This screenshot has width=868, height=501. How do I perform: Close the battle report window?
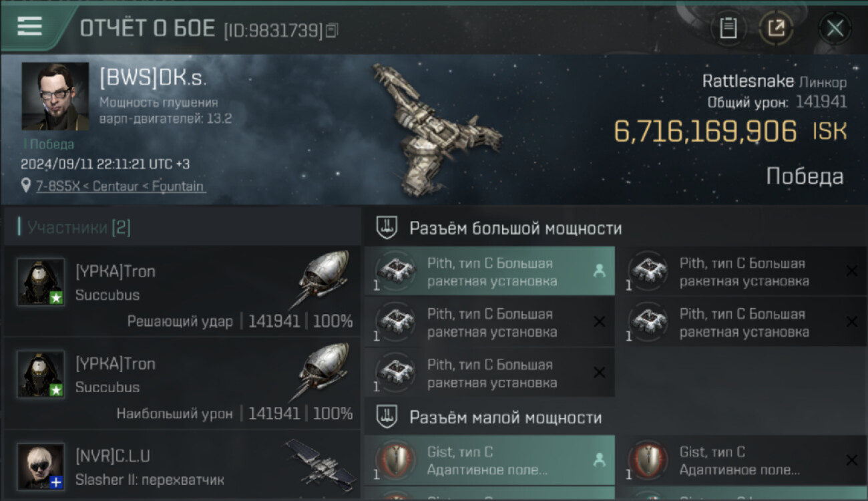pyautogui.click(x=835, y=28)
